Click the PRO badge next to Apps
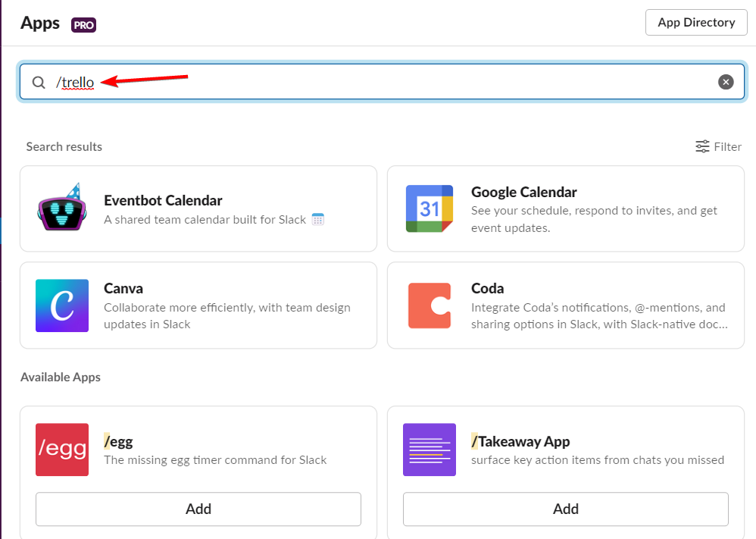The height and width of the screenshot is (539, 756). [83, 24]
